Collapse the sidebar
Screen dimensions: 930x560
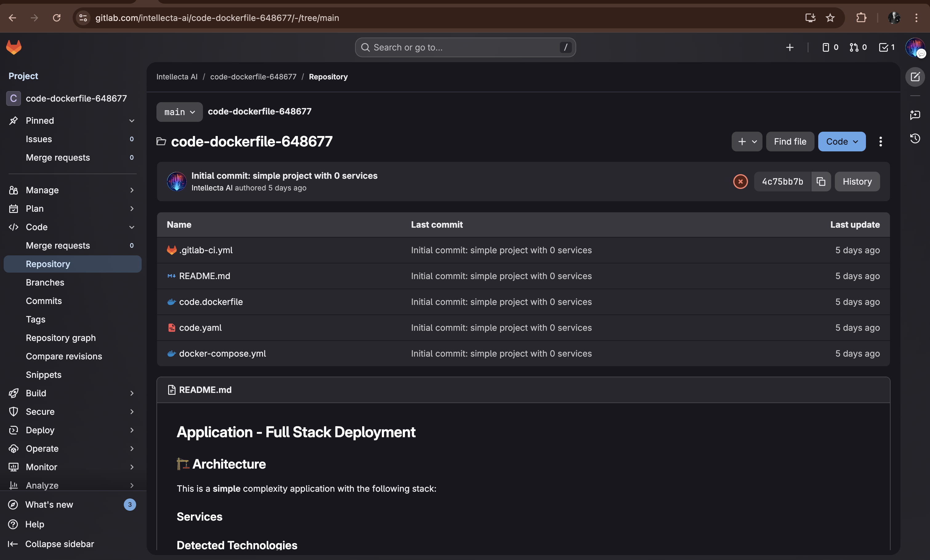pos(72,544)
